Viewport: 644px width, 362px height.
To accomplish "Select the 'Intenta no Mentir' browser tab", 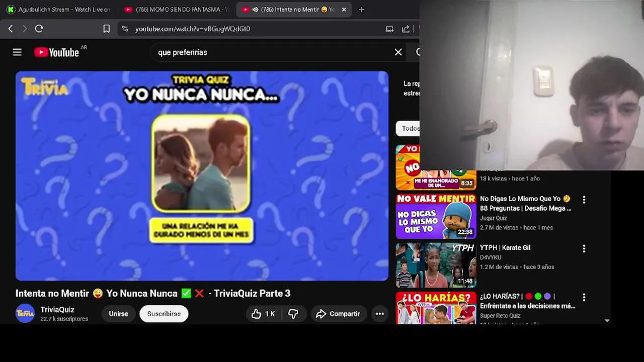I will [x=294, y=10].
